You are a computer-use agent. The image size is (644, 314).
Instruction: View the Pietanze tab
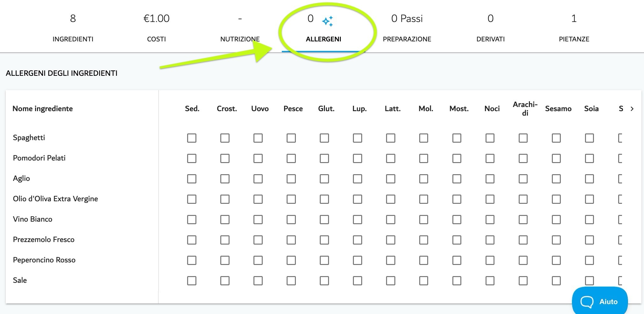tap(574, 28)
